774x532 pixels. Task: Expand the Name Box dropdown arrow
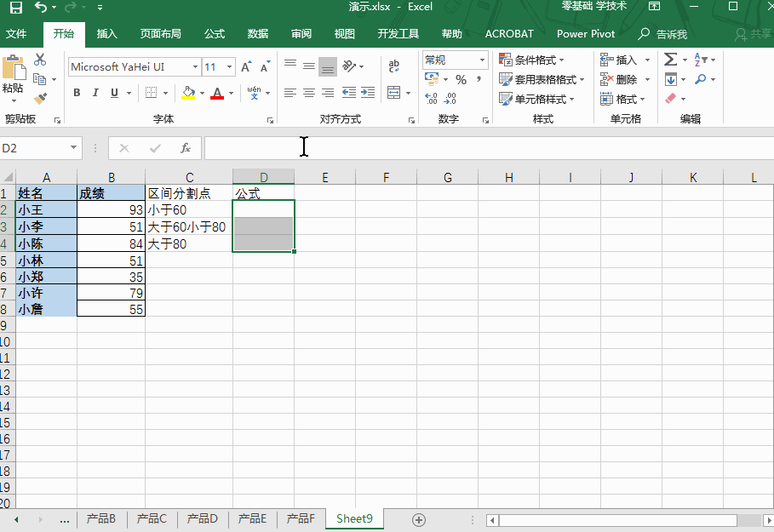pos(73,147)
